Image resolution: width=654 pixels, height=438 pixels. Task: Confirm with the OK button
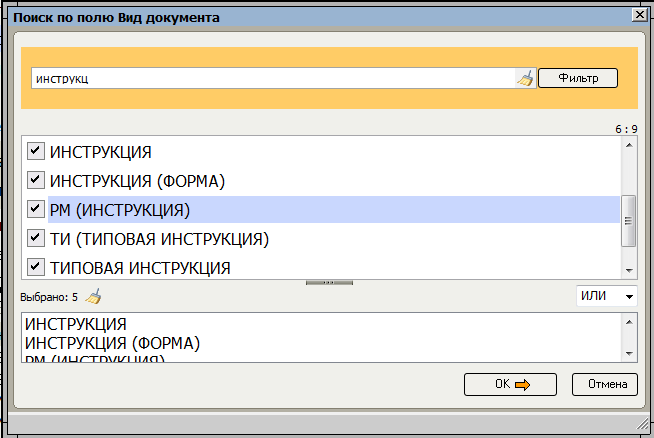pos(510,384)
